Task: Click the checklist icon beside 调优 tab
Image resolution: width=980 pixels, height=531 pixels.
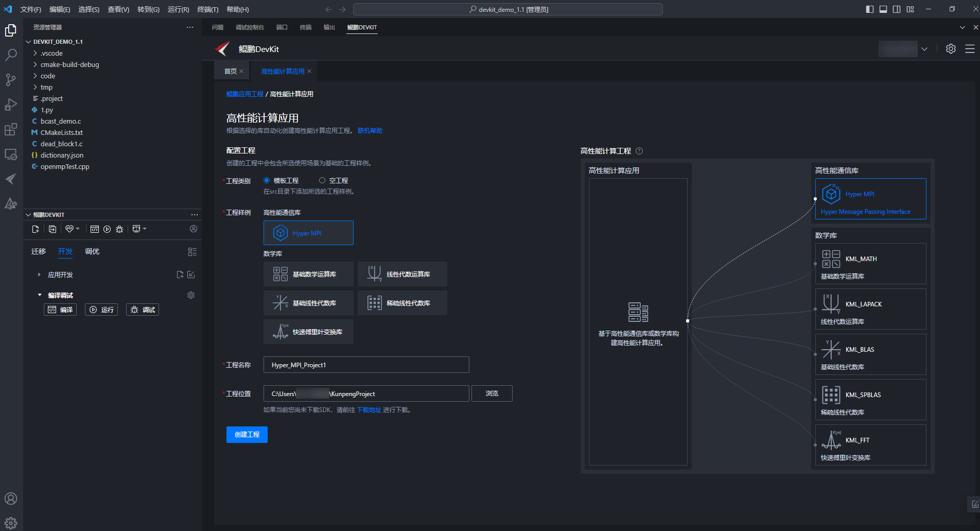Action: tap(192, 252)
